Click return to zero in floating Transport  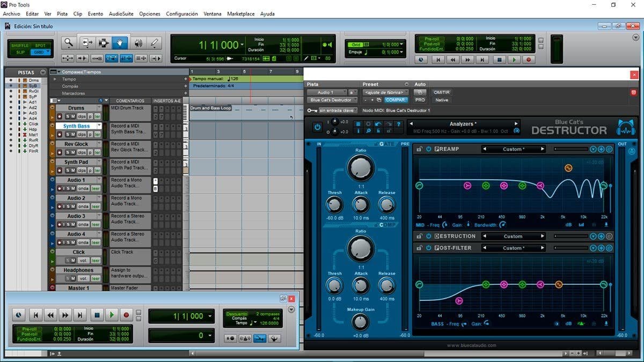click(35, 315)
